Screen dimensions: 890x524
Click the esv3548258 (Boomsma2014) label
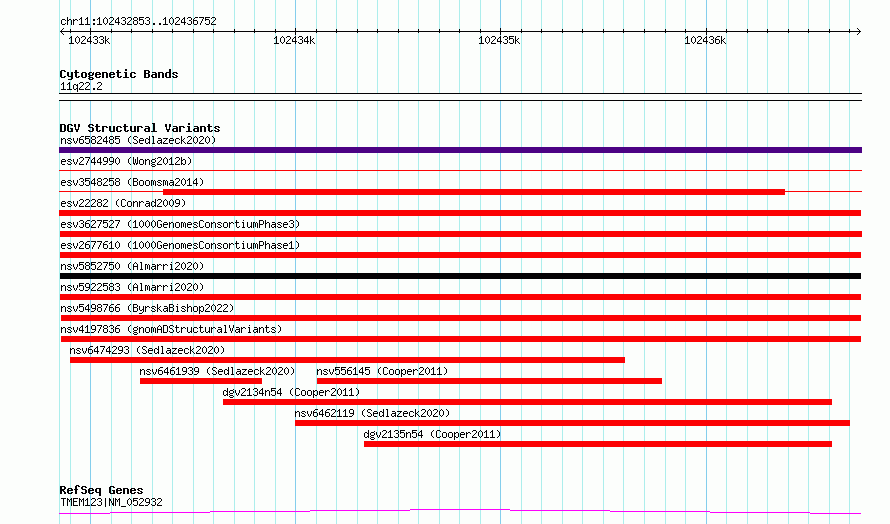[x=132, y=182]
